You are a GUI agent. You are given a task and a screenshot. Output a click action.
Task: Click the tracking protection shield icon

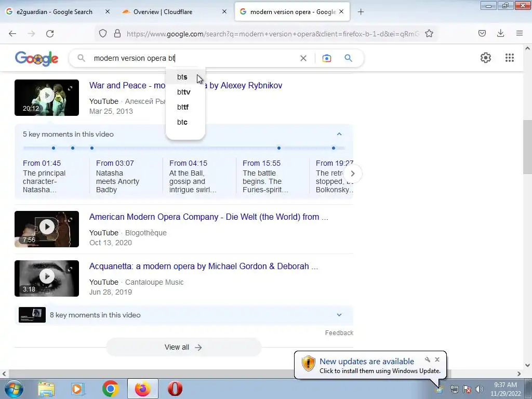tap(103, 34)
